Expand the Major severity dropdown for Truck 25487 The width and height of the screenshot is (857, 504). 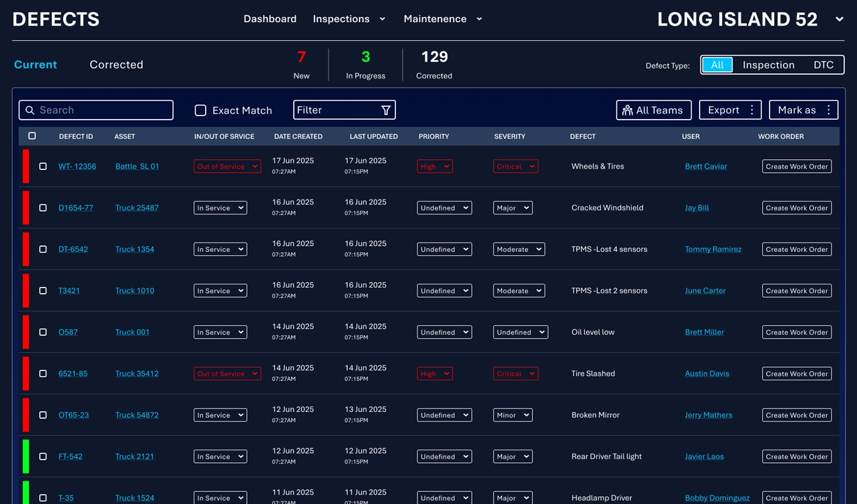tap(513, 208)
